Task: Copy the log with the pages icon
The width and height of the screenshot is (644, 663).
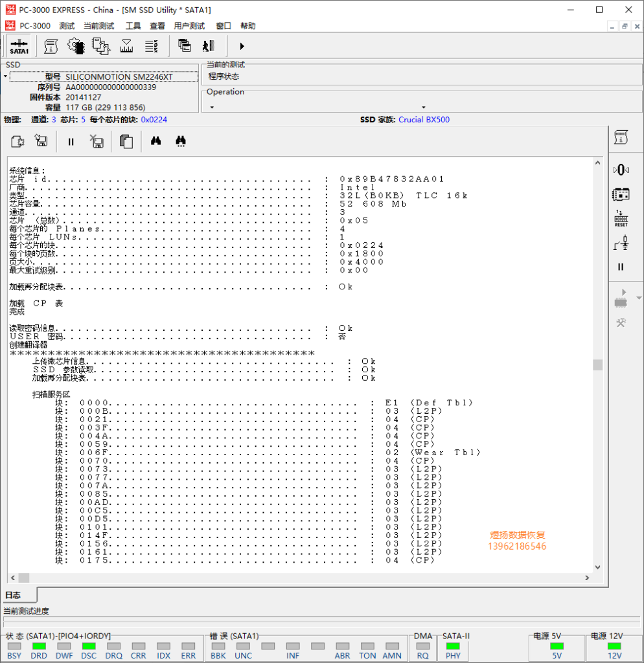Action: (x=126, y=141)
